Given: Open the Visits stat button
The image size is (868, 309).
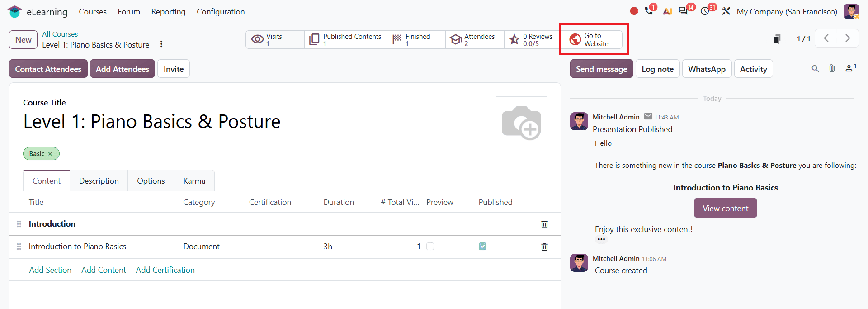Looking at the screenshot, I should [x=275, y=40].
